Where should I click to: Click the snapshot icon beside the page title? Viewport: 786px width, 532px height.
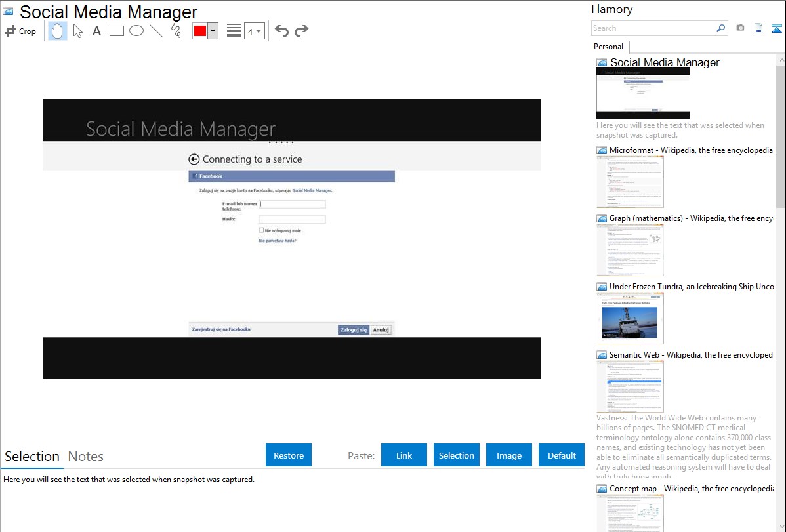pos(9,12)
